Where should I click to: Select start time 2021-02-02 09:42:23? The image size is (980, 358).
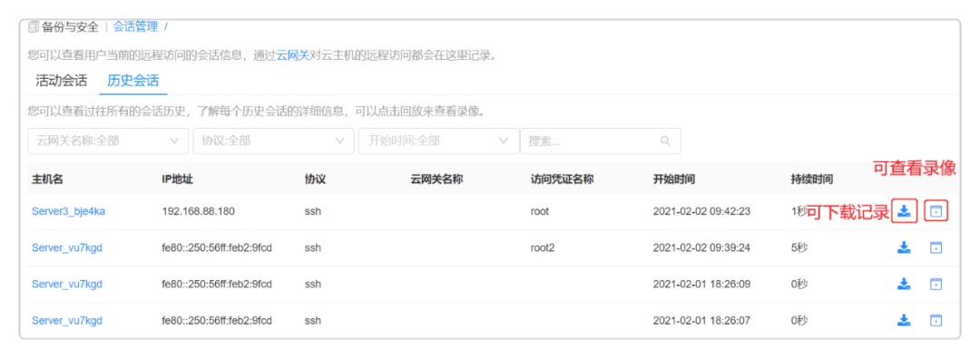pos(701,211)
